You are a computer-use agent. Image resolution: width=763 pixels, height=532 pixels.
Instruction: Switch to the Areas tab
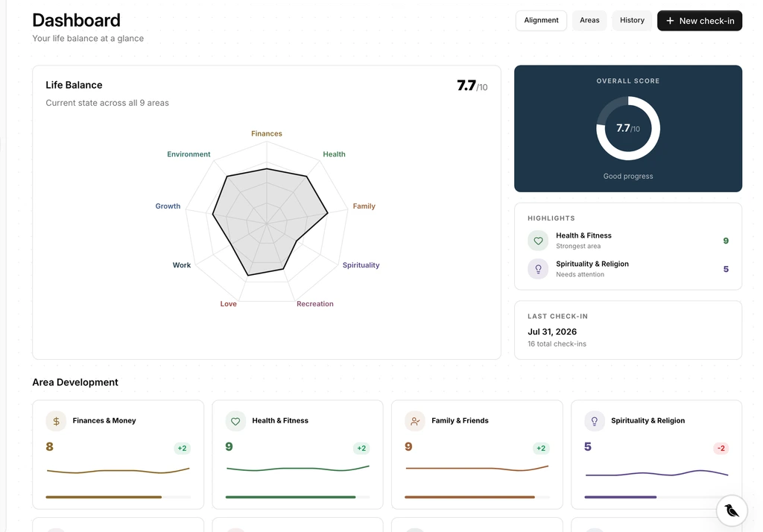589,20
